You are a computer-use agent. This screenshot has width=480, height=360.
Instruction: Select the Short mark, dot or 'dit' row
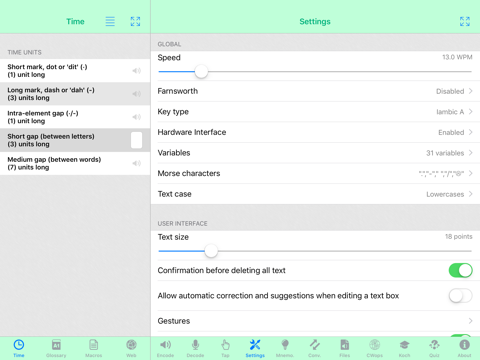[x=75, y=71]
